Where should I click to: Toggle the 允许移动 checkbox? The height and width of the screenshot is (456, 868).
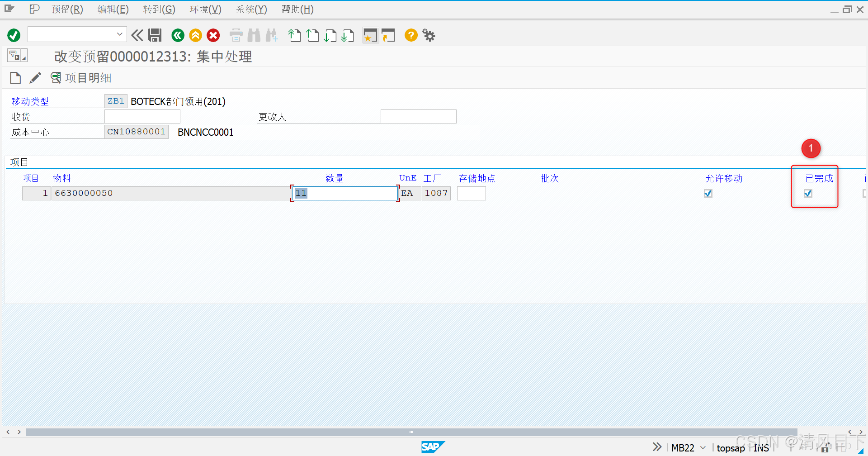tap(708, 193)
